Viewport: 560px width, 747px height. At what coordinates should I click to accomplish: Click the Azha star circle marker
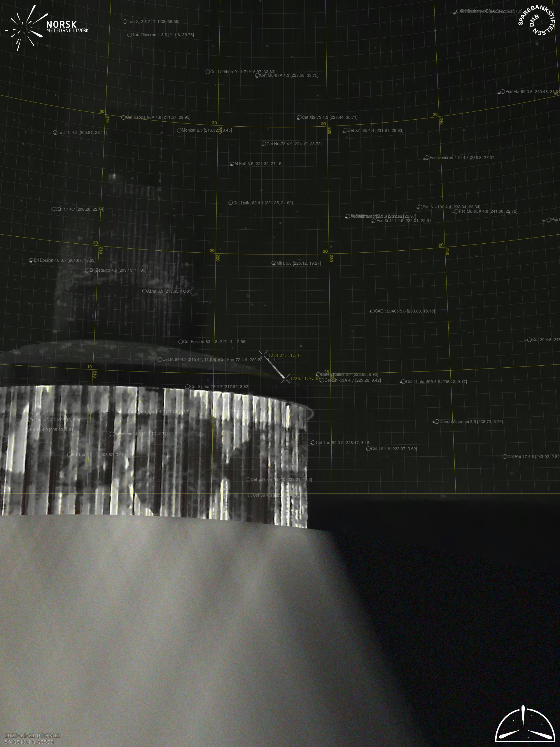click(144, 291)
